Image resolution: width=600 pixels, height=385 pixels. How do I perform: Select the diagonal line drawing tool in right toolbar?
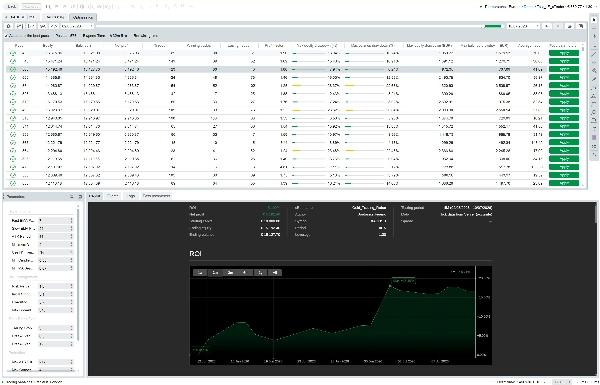594,54
